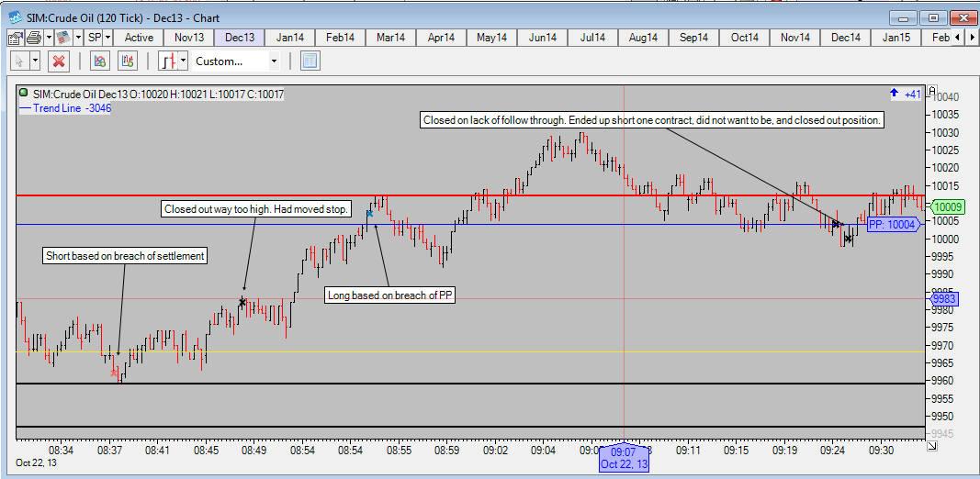Click the bar chart type icon
The height and width of the screenshot is (479, 980).
167,61
